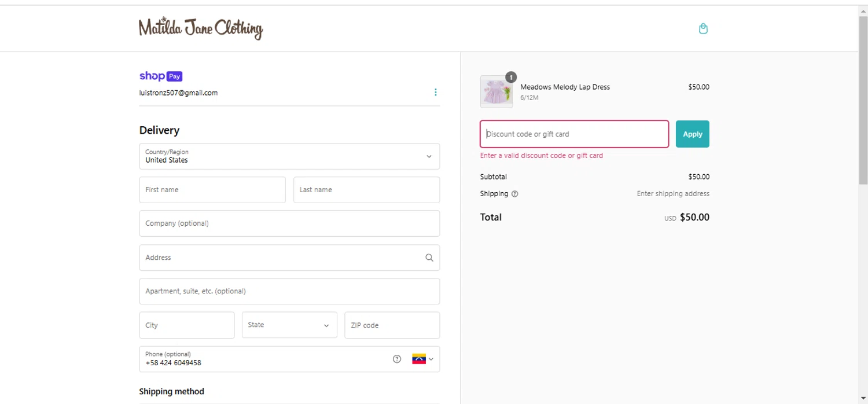Click the shipping info help icon

pyautogui.click(x=514, y=194)
